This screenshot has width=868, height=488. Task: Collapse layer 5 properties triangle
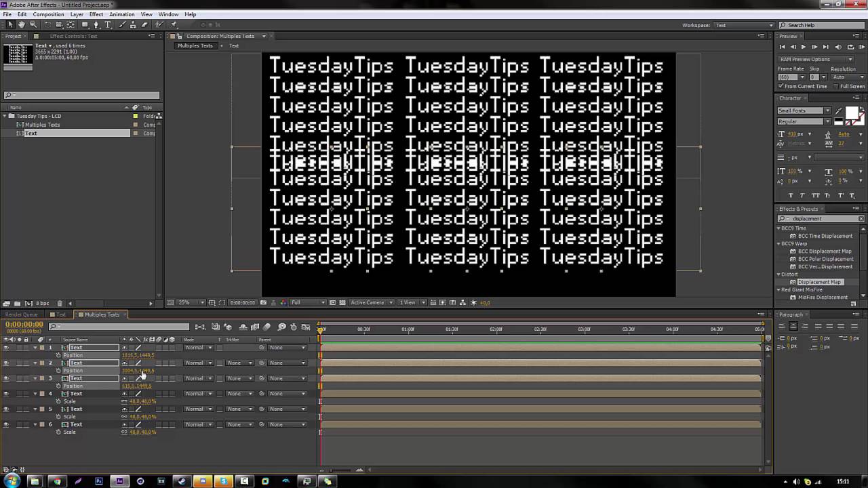pyautogui.click(x=35, y=409)
